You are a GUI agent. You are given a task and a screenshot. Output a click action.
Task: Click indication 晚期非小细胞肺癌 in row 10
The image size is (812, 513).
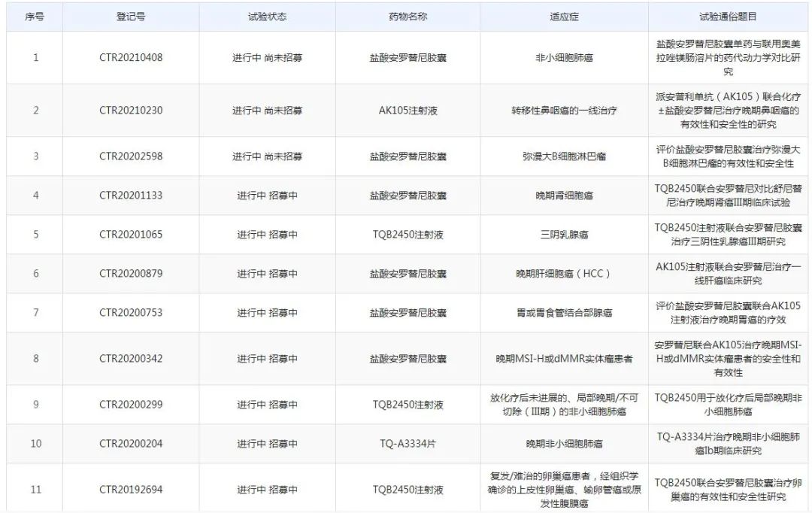tap(564, 444)
